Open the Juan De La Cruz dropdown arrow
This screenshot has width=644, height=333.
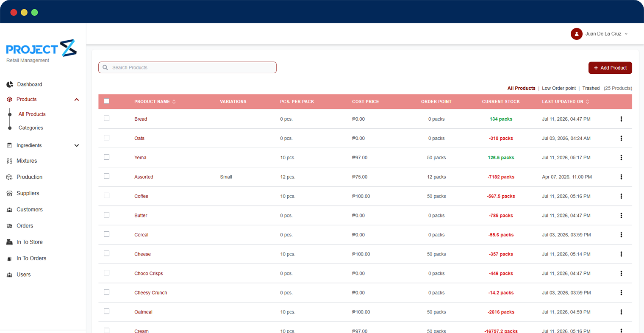click(x=626, y=34)
